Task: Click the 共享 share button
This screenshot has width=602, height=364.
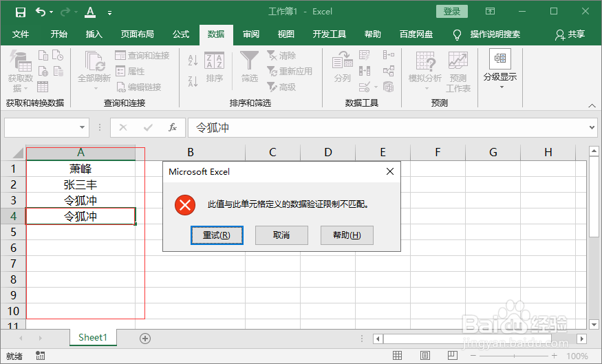Action: point(570,34)
